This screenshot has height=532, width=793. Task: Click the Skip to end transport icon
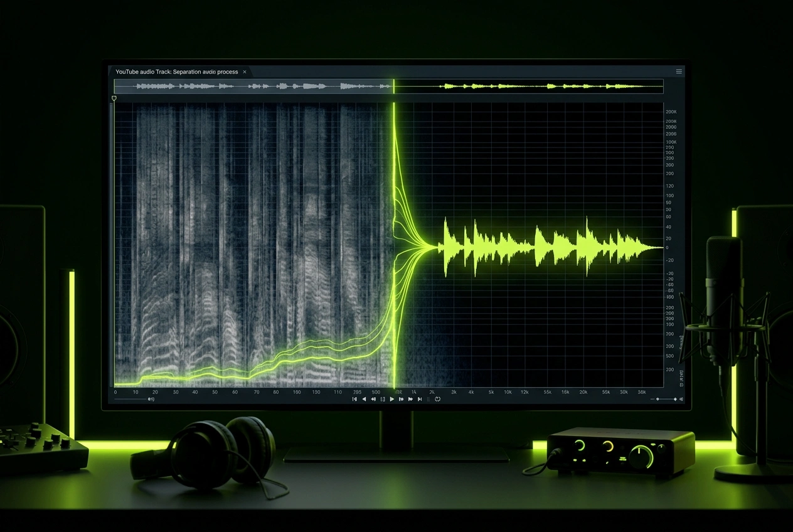pos(419,399)
